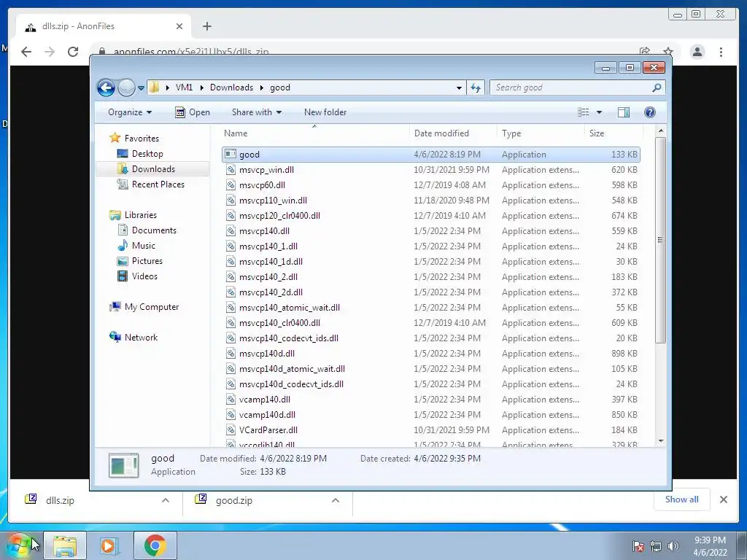
Task: Close the Chrome downloads bar
Action: (723, 499)
